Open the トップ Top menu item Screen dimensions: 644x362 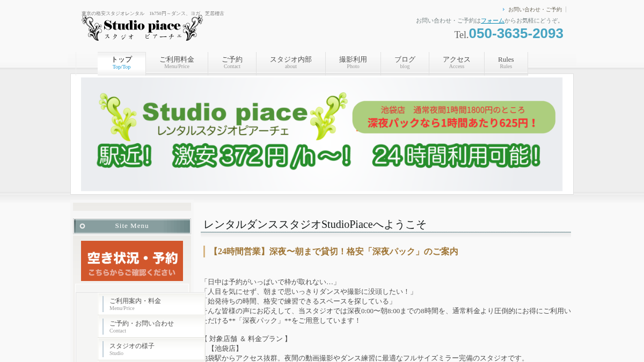(122, 63)
